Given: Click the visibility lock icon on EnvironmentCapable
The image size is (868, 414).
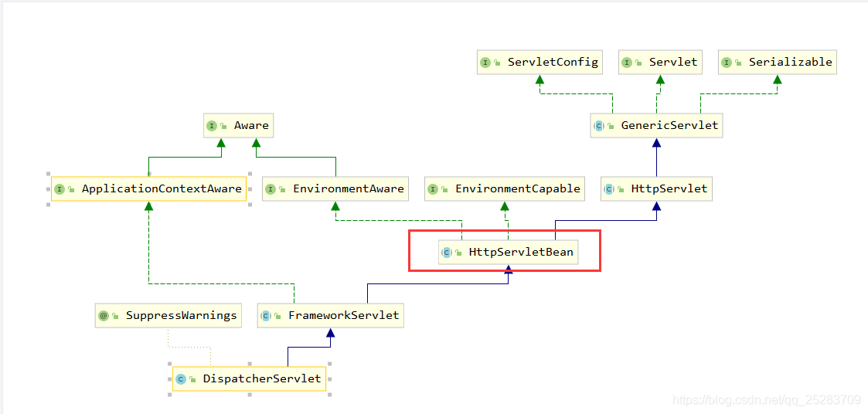Looking at the screenshot, I should (446, 190).
